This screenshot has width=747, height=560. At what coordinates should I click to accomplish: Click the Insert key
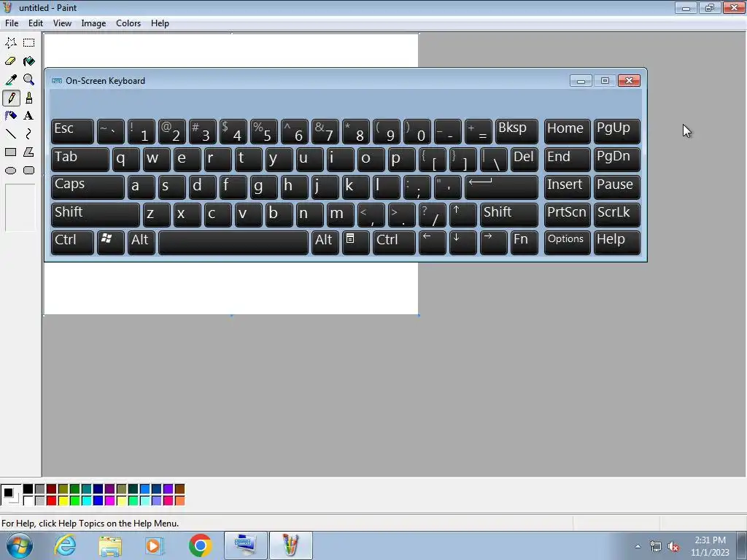567,187
